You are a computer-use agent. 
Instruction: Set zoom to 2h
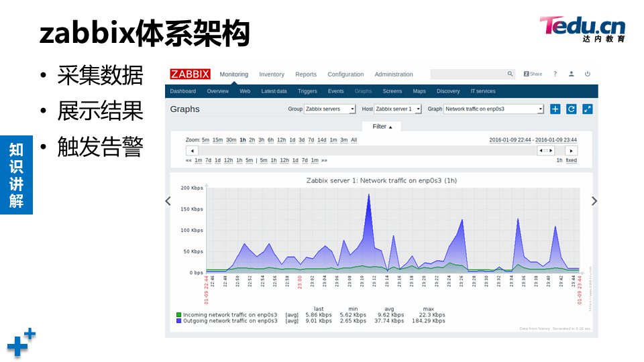point(252,140)
